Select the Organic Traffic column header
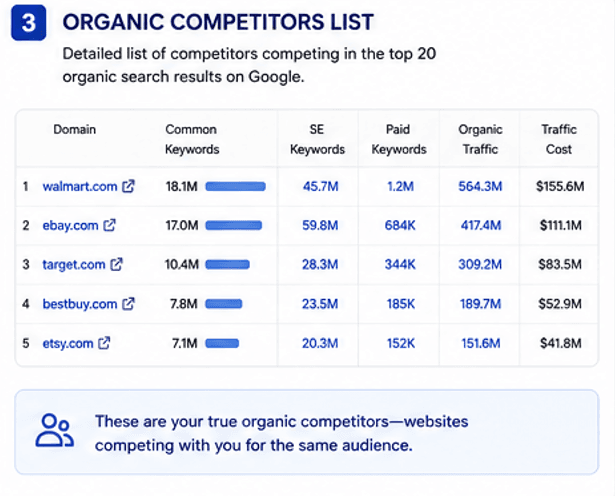Viewport: 615px width, 496px height. (480, 139)
